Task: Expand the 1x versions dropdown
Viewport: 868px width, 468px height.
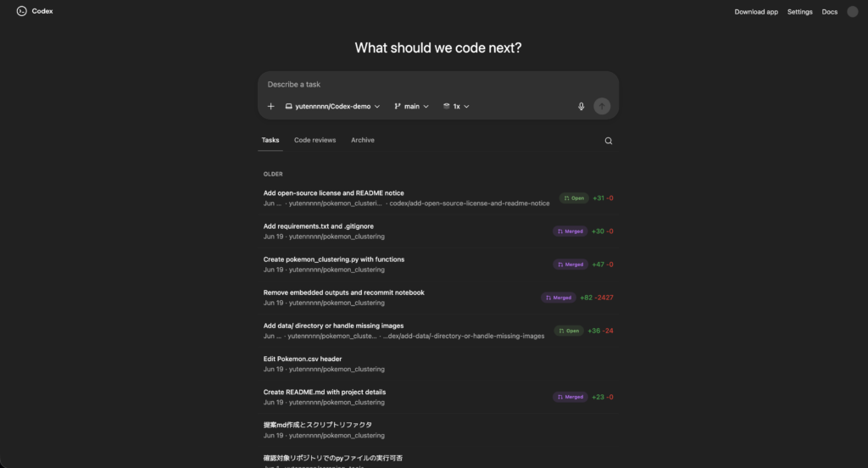Action: [x=456, y=107]
